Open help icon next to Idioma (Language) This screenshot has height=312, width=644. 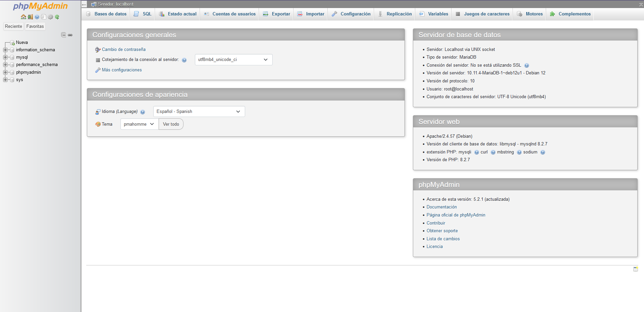coord(143,112)
